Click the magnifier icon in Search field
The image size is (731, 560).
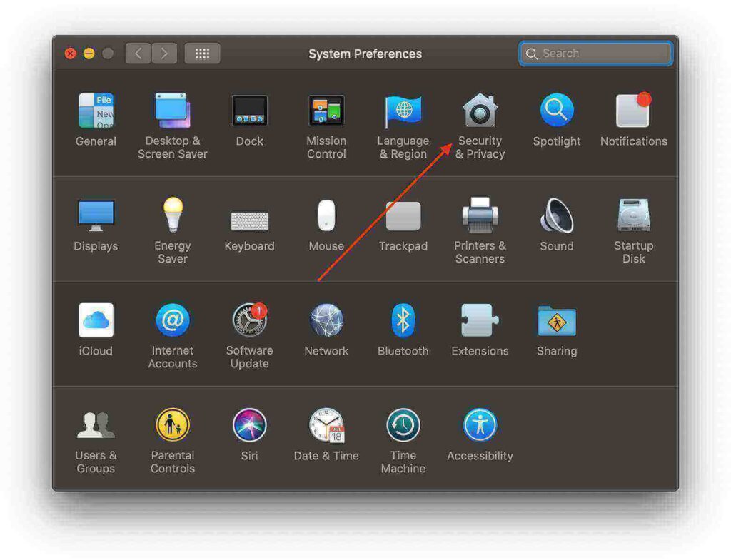click(x=531, y=54)
